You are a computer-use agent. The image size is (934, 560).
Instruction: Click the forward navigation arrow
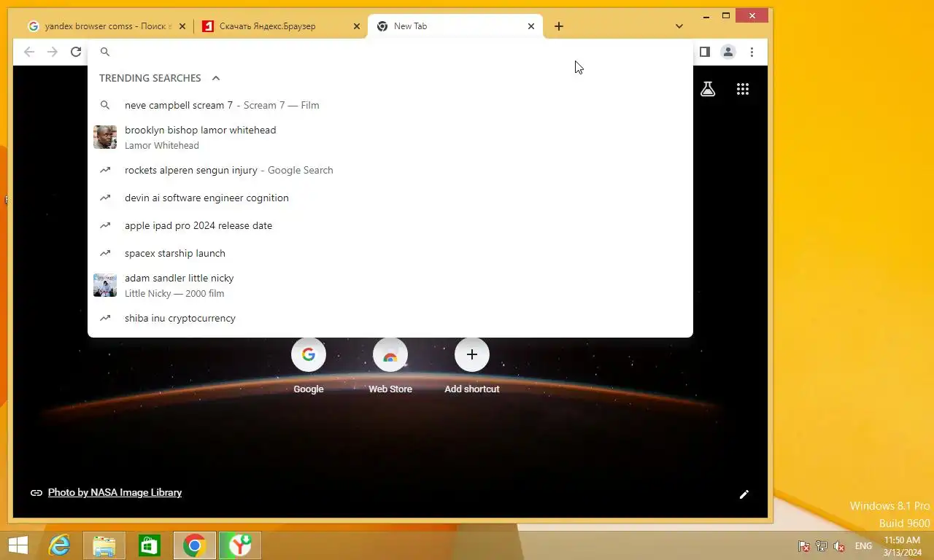coord(53,52)
